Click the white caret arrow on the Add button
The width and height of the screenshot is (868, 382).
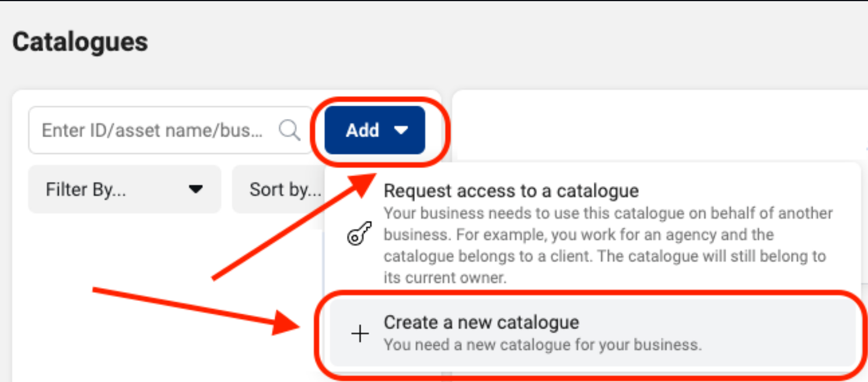[x=401, y=130]
